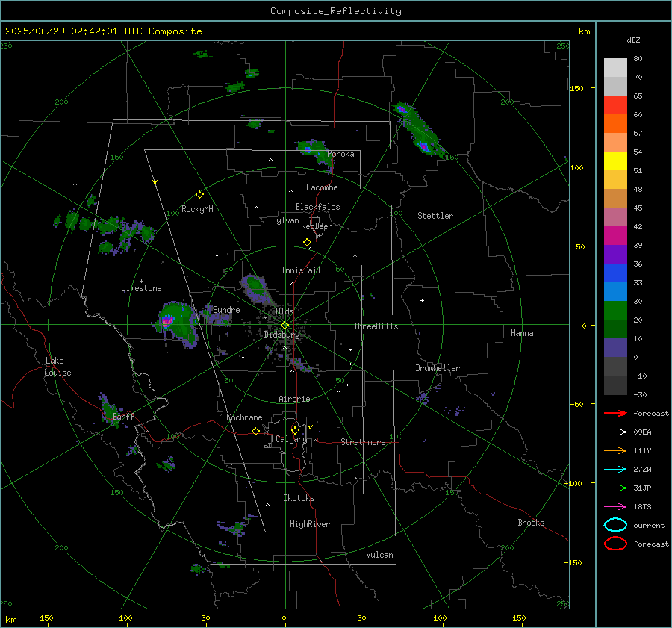Click the Ponoka town label
This screenshot has height=628, width=672.
pos(340,154)
